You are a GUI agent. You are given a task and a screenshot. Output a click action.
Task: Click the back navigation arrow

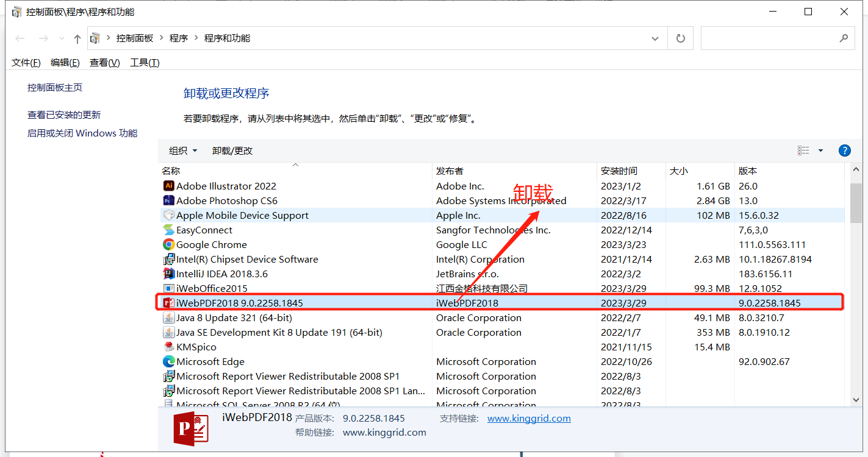(x=20, y=39)
